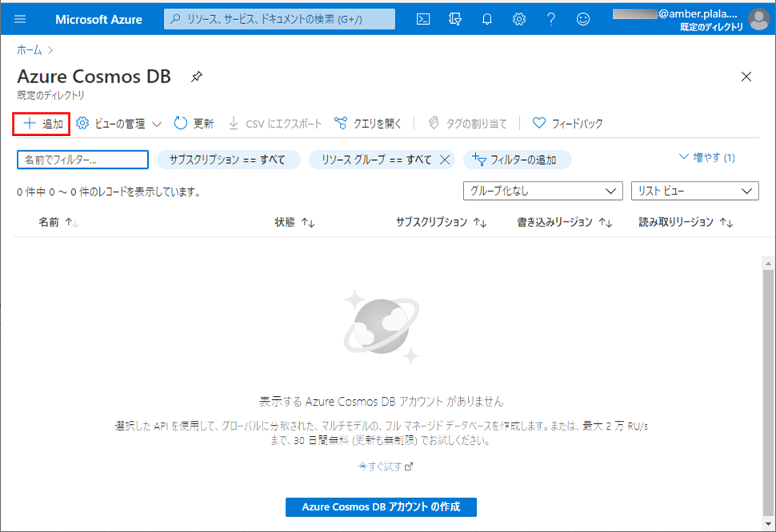Click フィードバック heart button
This screenshot has width=776, height=532.
[x=568, y=124]
